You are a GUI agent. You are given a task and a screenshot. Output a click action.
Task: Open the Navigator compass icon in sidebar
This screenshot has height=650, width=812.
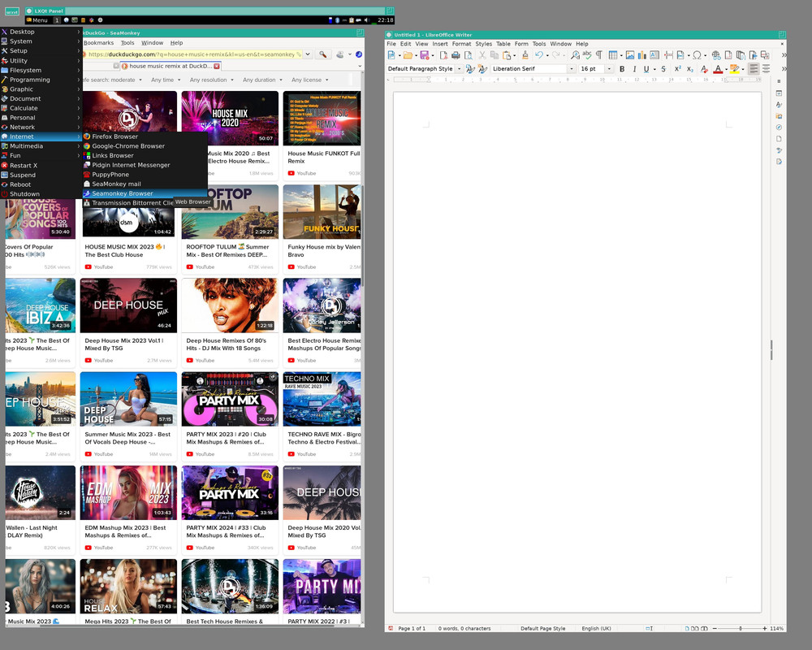pos(779,128)
